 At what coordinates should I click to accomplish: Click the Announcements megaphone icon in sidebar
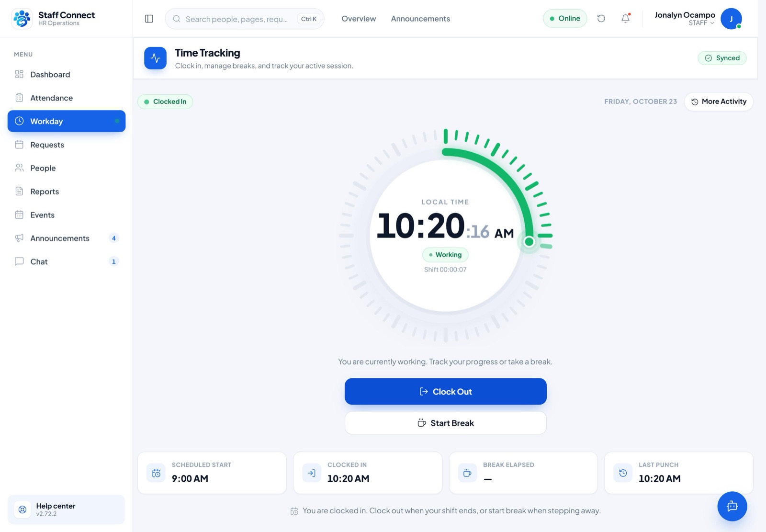[19, 238]
